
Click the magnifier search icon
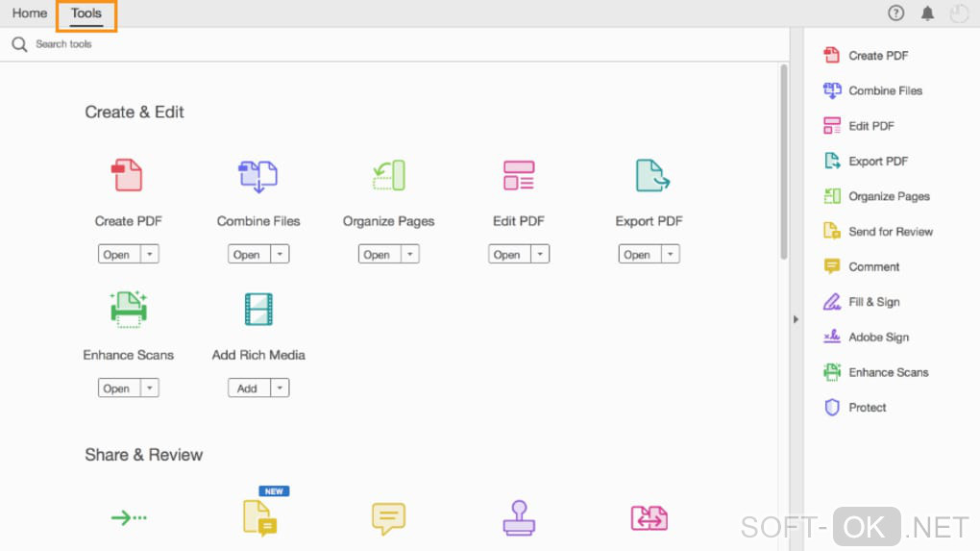[x=19, y=44]
